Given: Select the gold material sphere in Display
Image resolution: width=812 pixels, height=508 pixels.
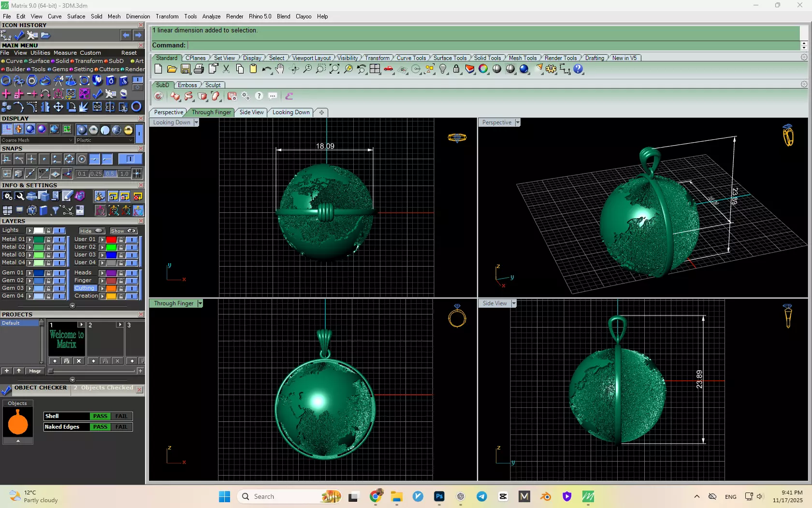Looking at the screenshot, I should point(128,130).
